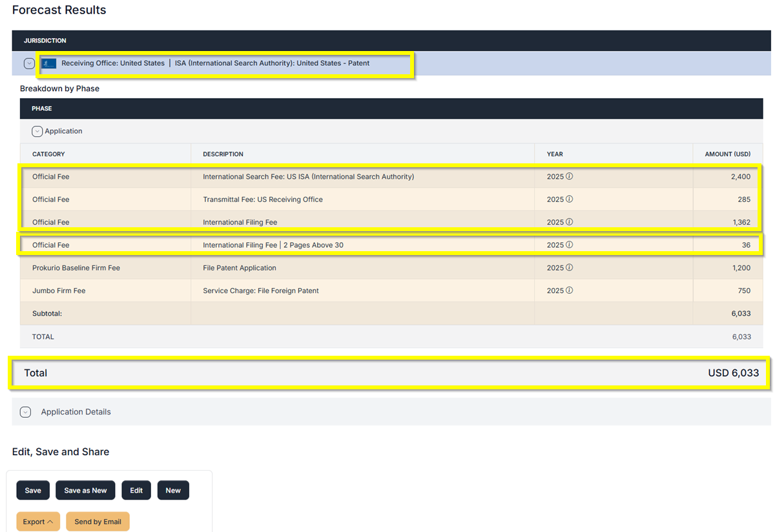Start a New forecast
The height and width of the screenshot is (532, 775).
coord(173,490)
